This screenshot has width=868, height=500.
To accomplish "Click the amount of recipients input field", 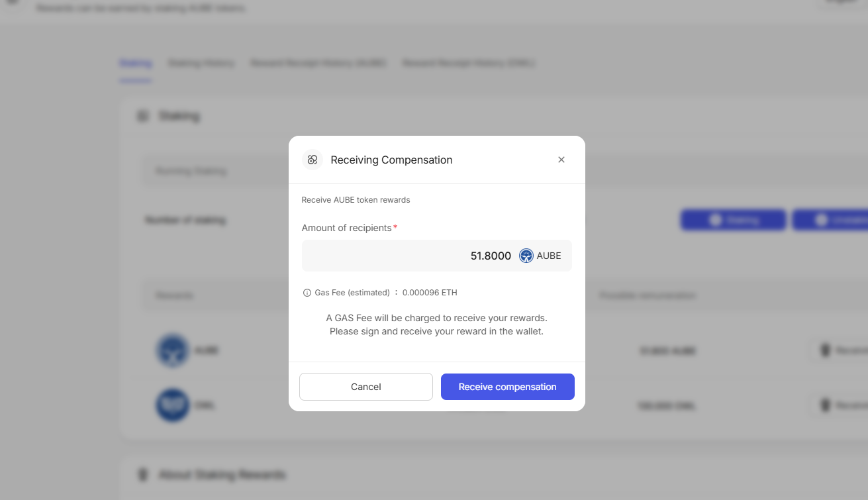I will [407, 256].
